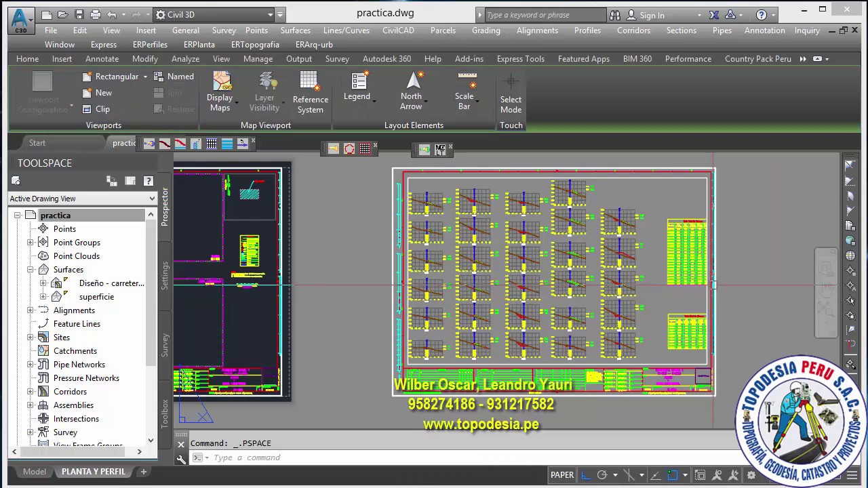Screen dimensions: 868x488
Task: Expand the Rectangular viewport dropdown arrow
Action: tap(145, 77)
